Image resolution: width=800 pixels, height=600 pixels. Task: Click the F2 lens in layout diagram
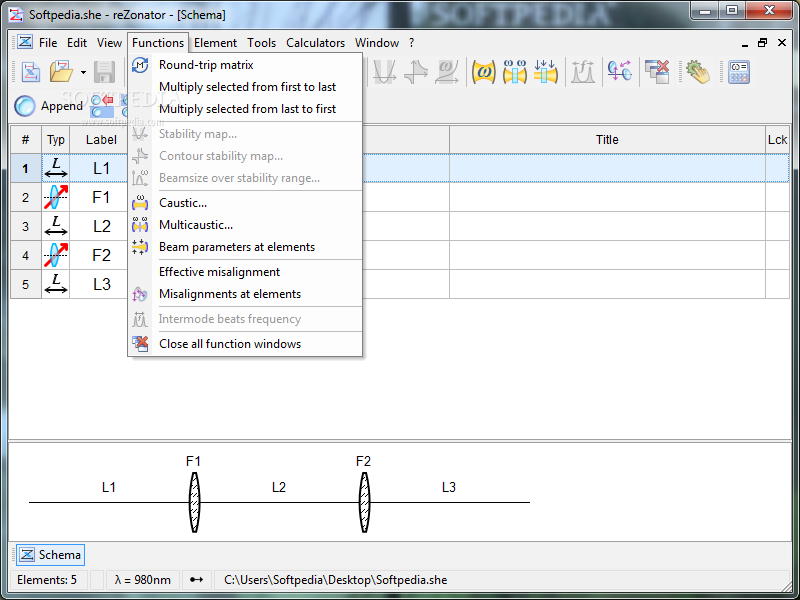364,502
